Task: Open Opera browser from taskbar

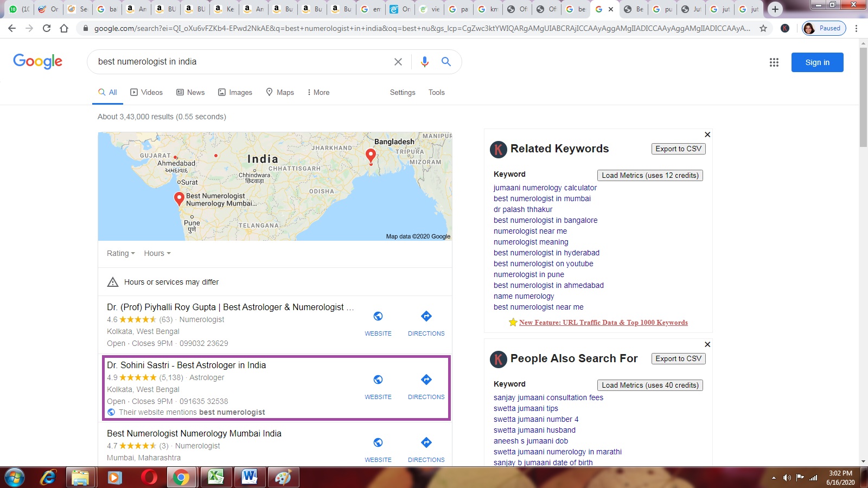Action: [148, 478]
